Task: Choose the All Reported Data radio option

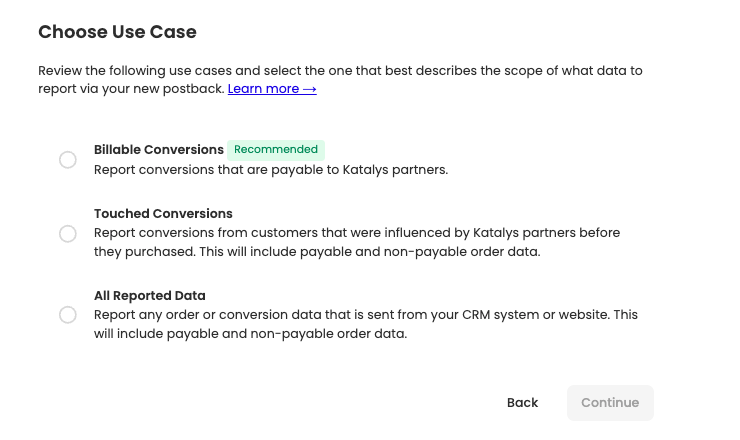Action: (x=68, y=315)
